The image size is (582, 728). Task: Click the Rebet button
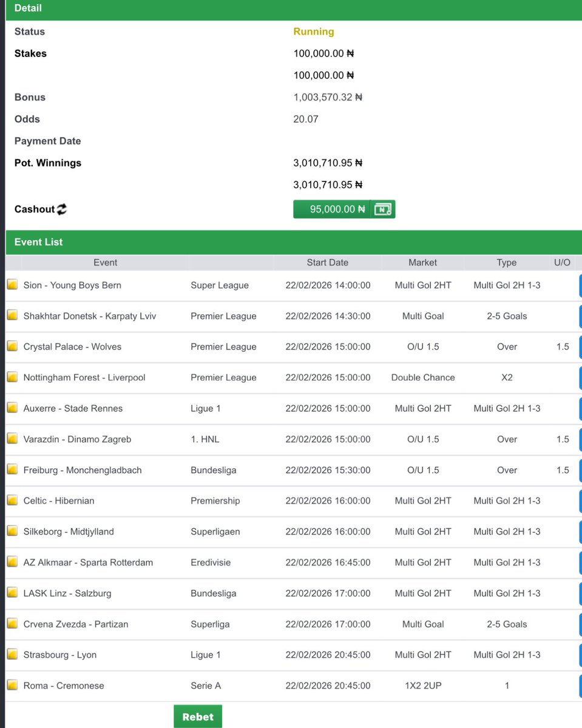[x=198, y=716]
